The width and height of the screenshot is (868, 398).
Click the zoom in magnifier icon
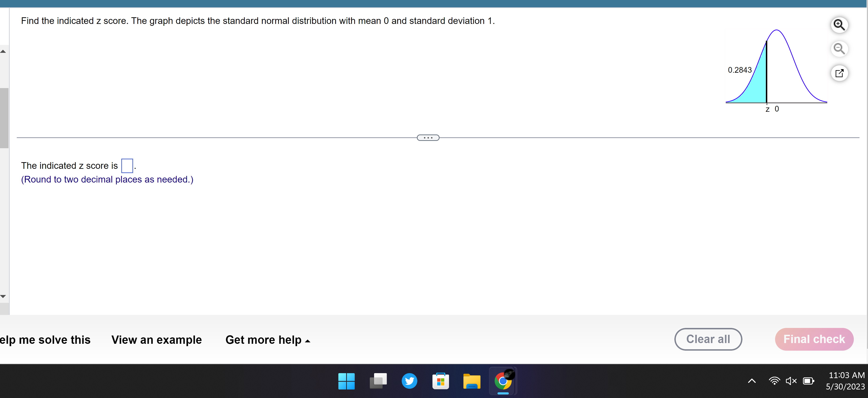point(839,25)
